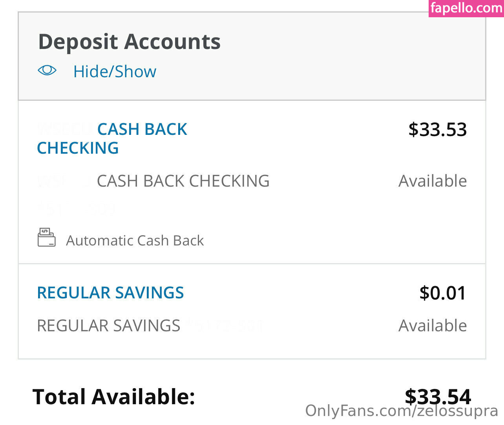
Task: Click the gray REGULAR SAVINGS description text
Action: point(108,326)
